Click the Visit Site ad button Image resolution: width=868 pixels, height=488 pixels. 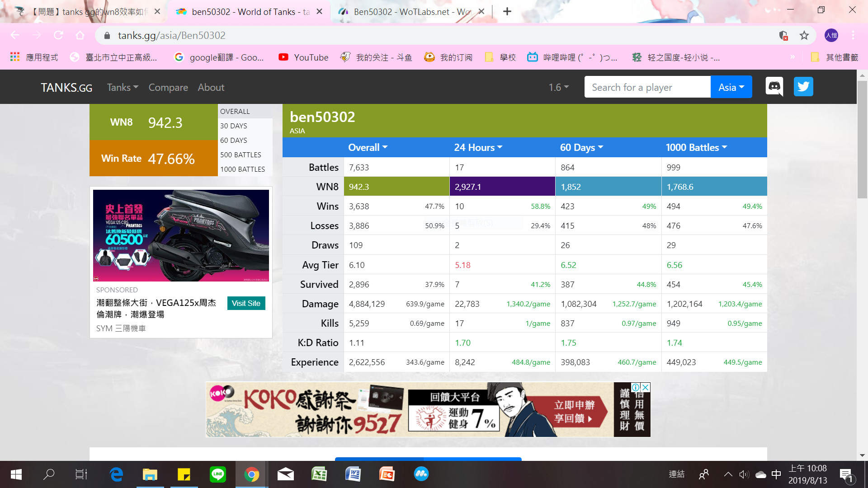pos(246,303)
